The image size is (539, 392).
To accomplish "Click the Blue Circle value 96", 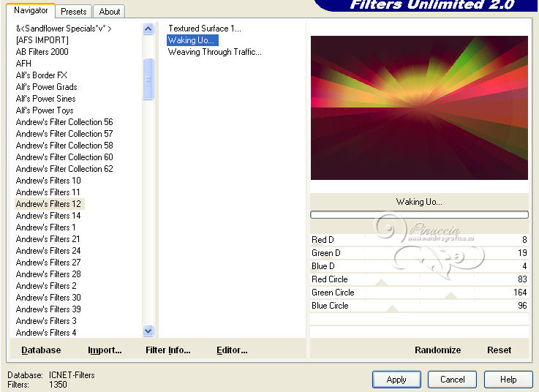I will coord(522,306).
